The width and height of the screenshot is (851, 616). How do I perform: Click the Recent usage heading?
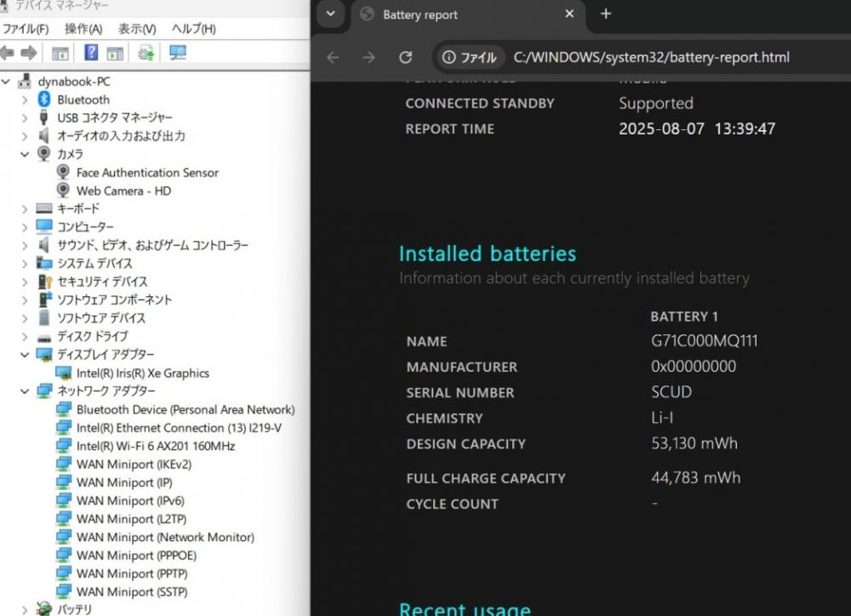(x=465, y=608)
